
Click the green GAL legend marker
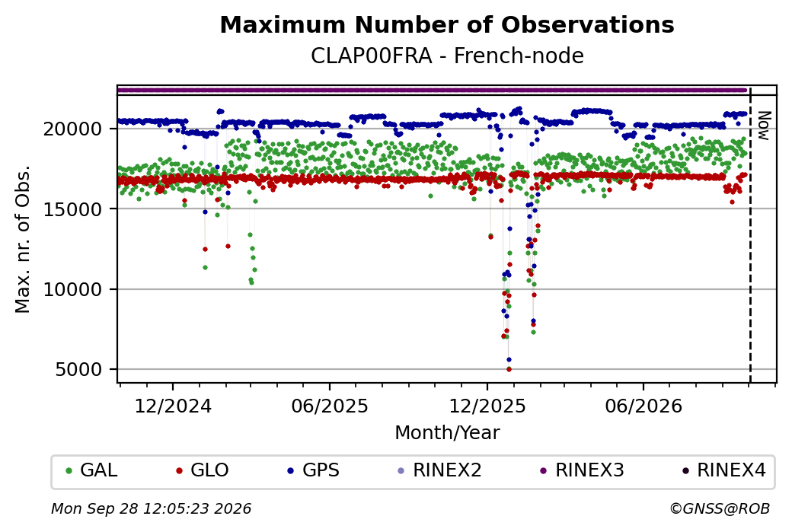click(x=69, y=471)
